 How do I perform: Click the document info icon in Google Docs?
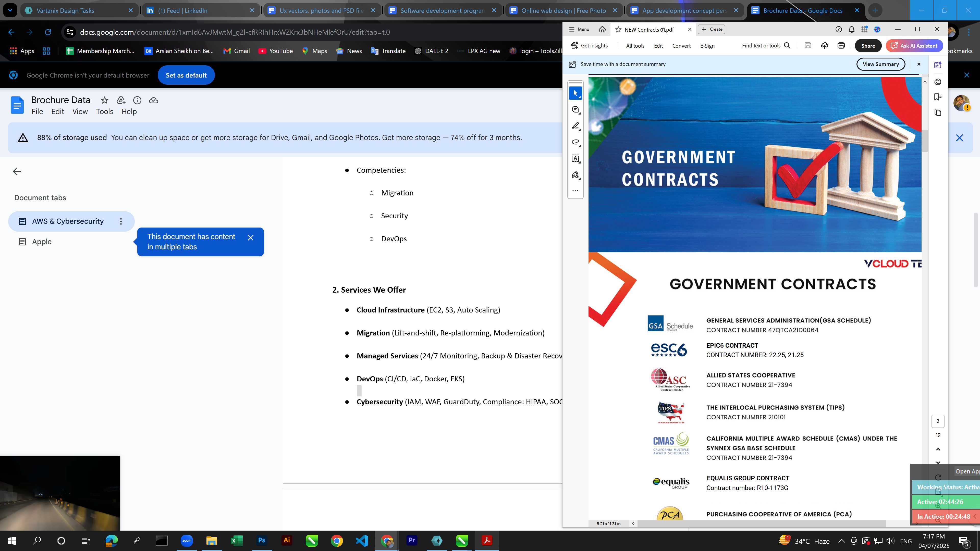tap(137, 101)
